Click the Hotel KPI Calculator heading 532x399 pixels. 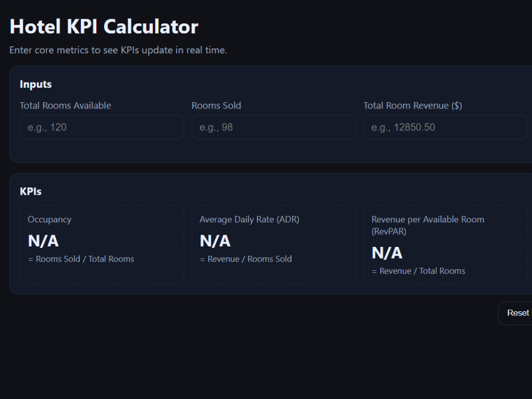click(x=104, y=27)
